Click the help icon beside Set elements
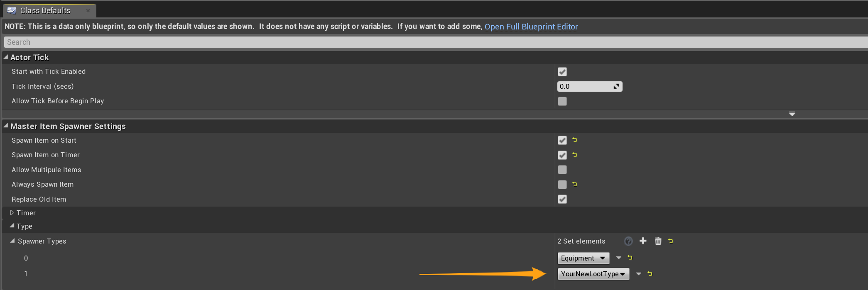The height and width of the screenshot is (290, 868). pos(628,241)
